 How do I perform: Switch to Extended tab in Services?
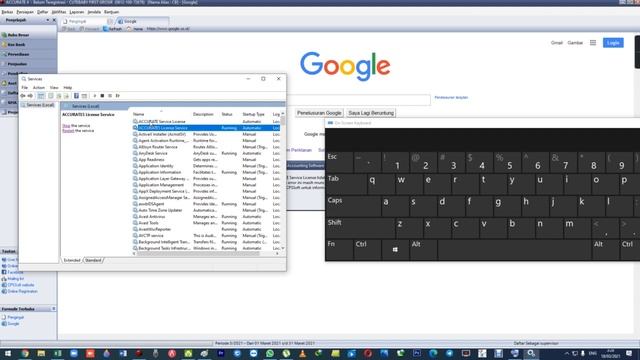pos(72,260)
